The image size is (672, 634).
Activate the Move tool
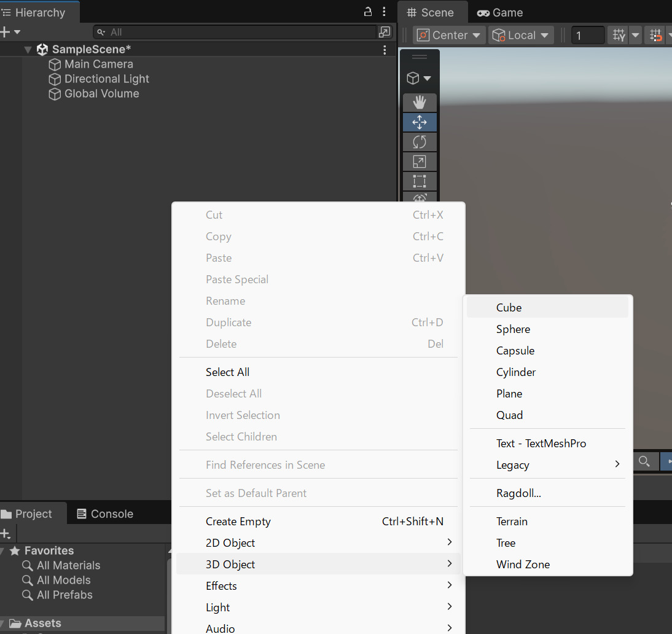click(420, 122)
